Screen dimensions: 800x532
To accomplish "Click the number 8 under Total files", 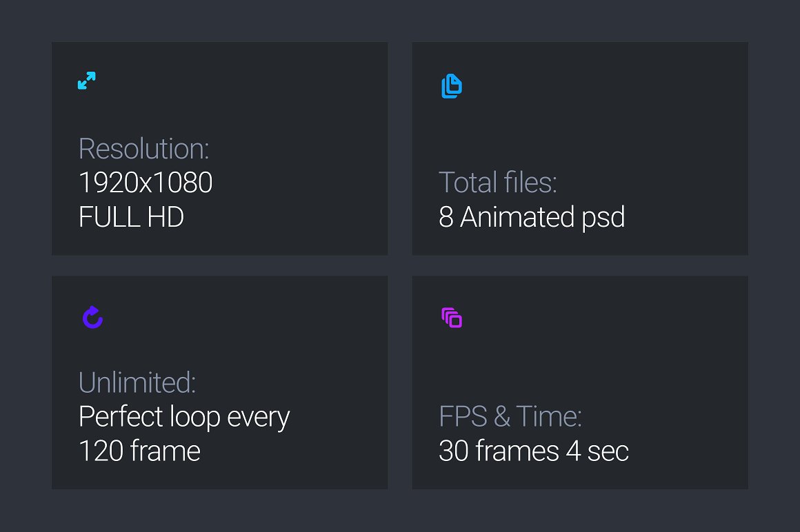I will pos(446,217).
